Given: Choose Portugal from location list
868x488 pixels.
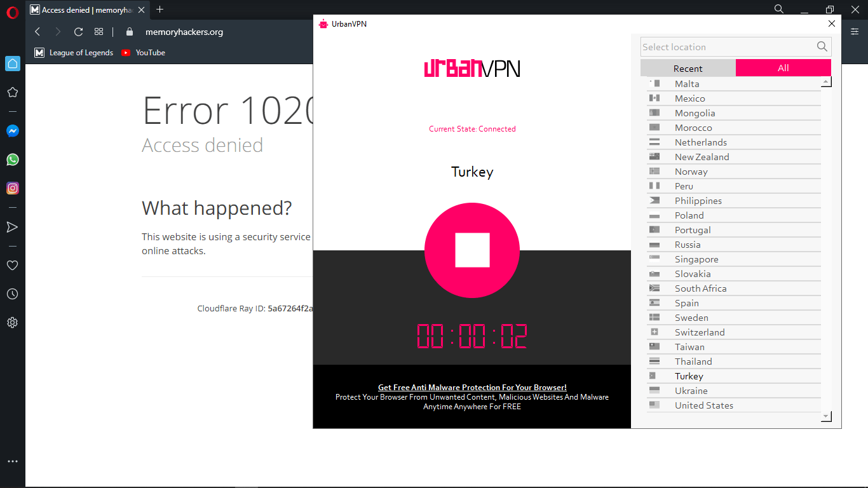Looking at the screenshot, I should (734, 230).
